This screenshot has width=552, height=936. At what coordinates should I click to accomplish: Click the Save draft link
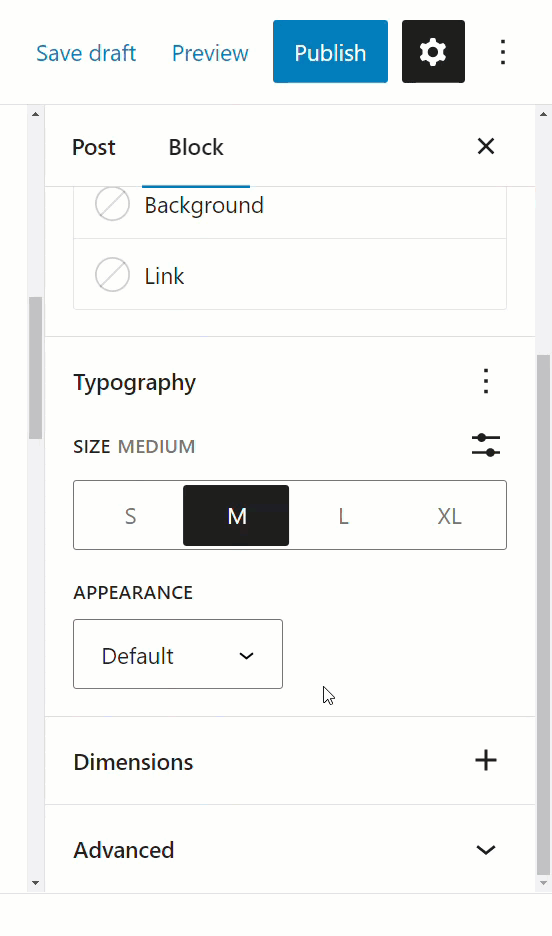tap(86, 53)
